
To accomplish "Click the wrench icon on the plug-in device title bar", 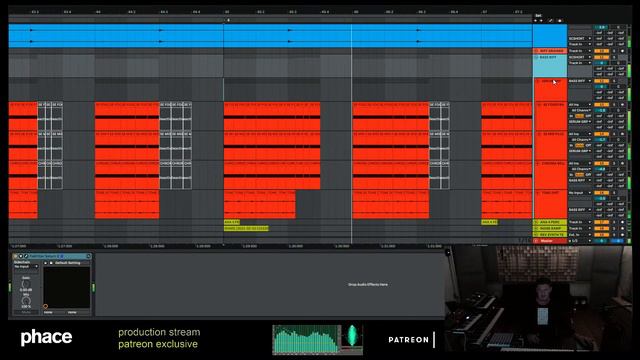I will tap(26, 256).
